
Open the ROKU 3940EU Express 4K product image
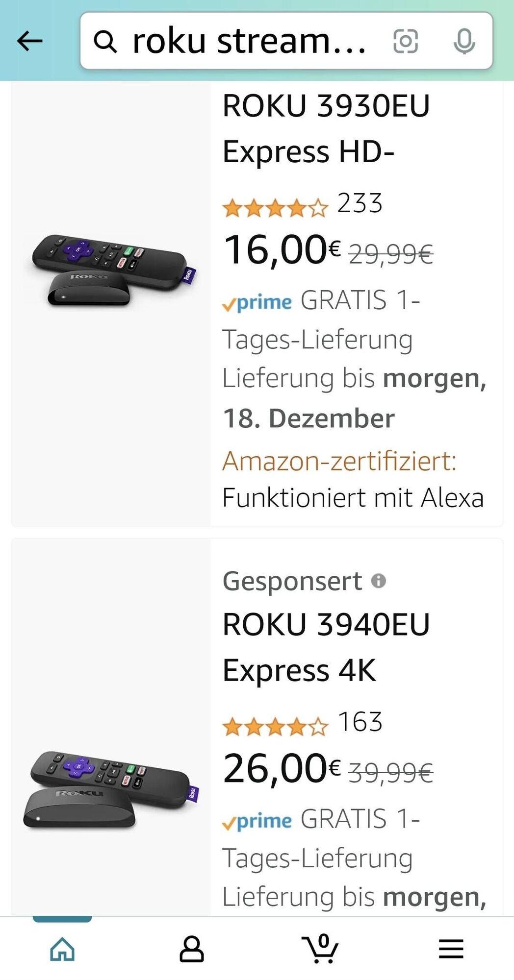pos(111,789)
